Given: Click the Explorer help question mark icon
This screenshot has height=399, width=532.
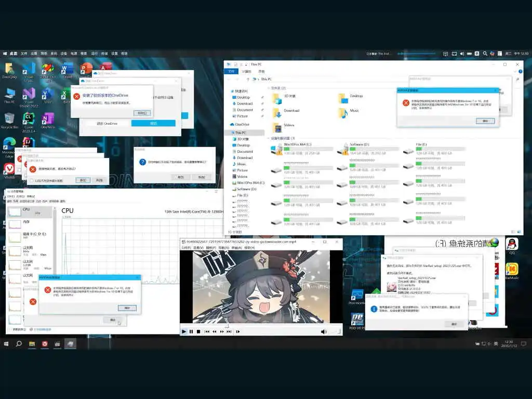Looking at the screenshot, I should pos(520,72).
